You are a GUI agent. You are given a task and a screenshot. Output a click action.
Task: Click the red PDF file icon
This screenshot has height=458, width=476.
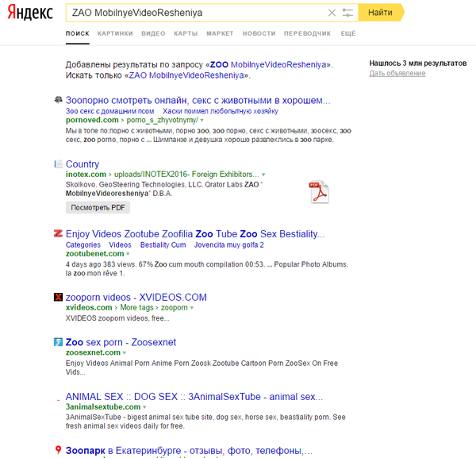(318, 191)
